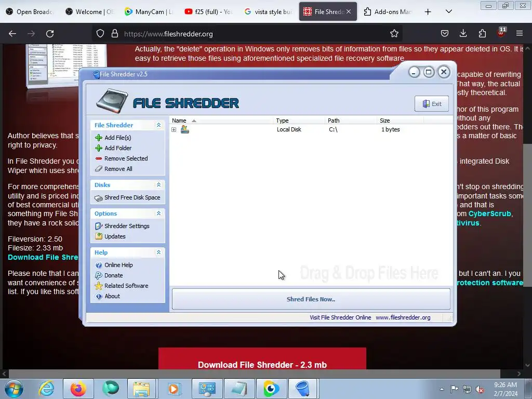Sort the list by Name column
The height and width of the screenshot is (399, 532).
coord(221,121)
